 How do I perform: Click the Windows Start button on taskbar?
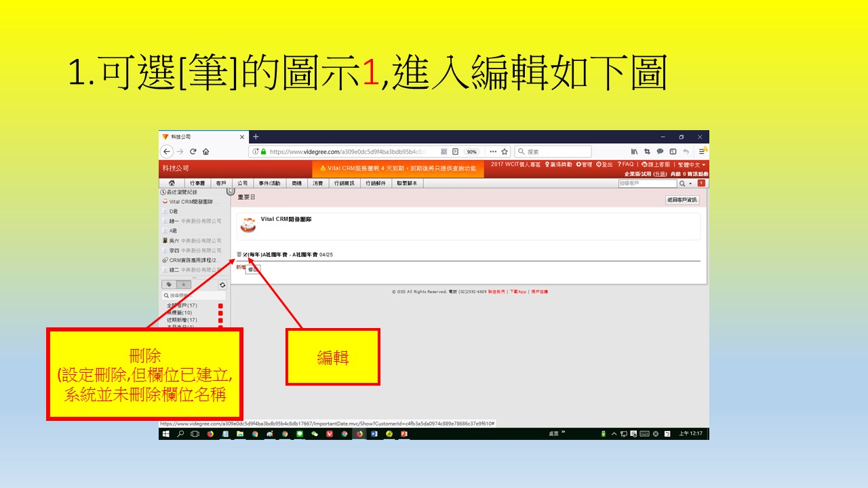[x=165, y=434]
